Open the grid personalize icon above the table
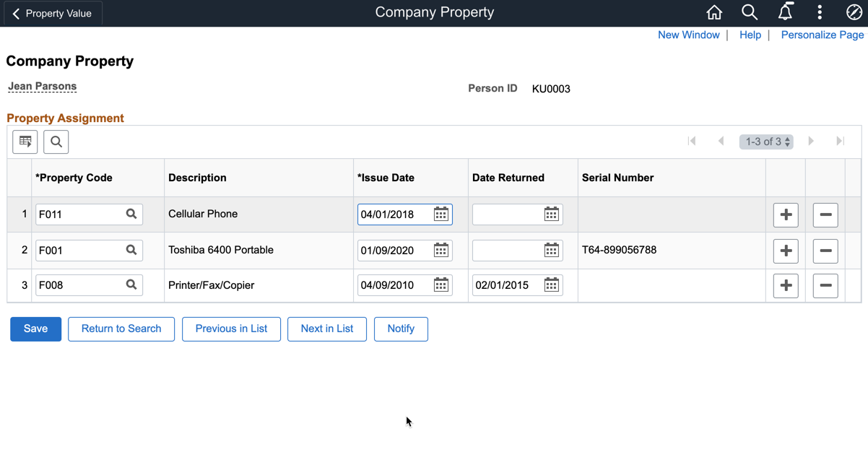 tap(25, 142)
